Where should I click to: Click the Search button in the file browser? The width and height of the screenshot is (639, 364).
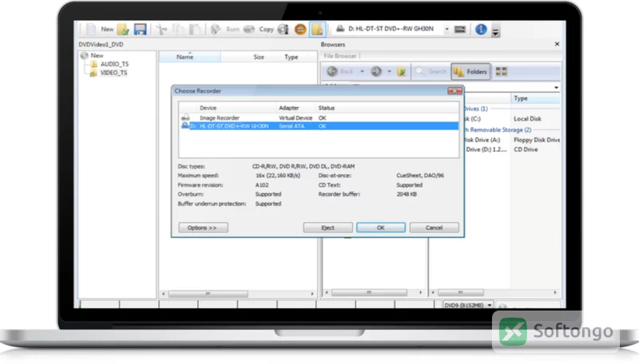pos(431,72)
